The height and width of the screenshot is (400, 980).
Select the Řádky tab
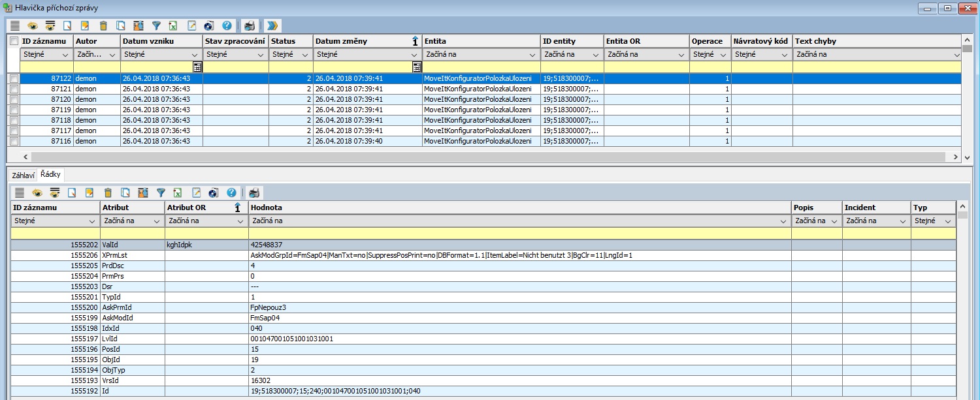pyautogui.click(x=50, y=175)
